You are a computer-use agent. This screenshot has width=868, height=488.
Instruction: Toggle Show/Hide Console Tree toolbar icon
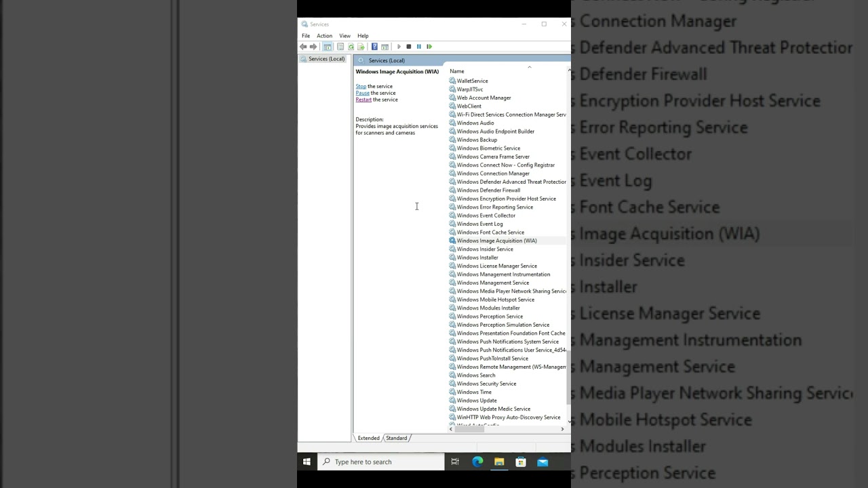click(x=328, y=47)
